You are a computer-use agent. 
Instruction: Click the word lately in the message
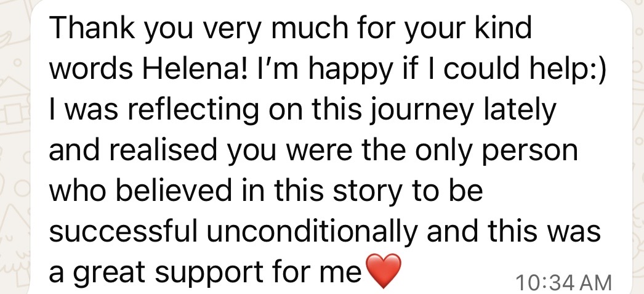pyautogui.click(x=520, y=111)
